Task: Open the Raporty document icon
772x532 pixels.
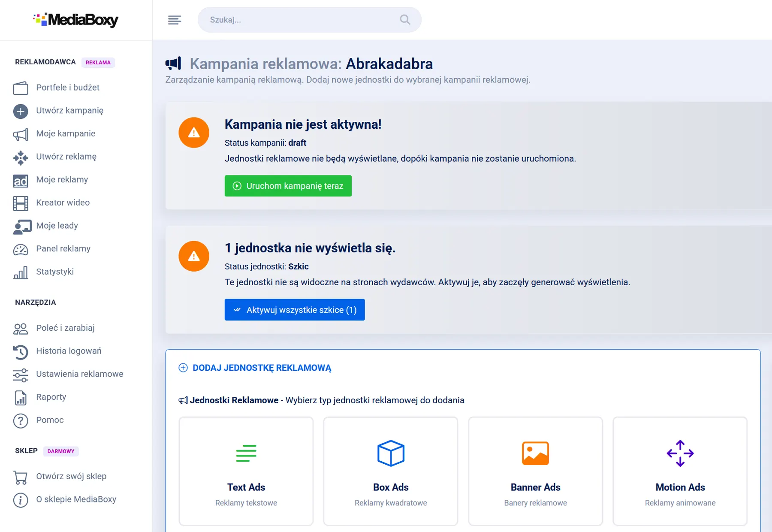Action: [x=21, y=398]
